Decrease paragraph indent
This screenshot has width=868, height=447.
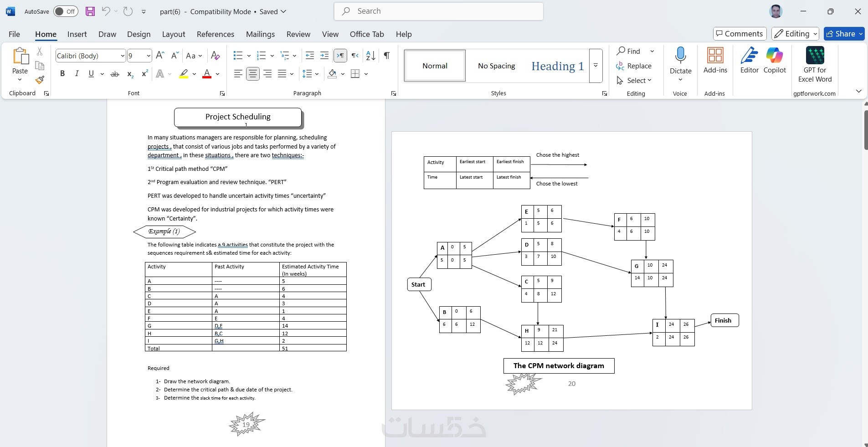click(310, 56)
